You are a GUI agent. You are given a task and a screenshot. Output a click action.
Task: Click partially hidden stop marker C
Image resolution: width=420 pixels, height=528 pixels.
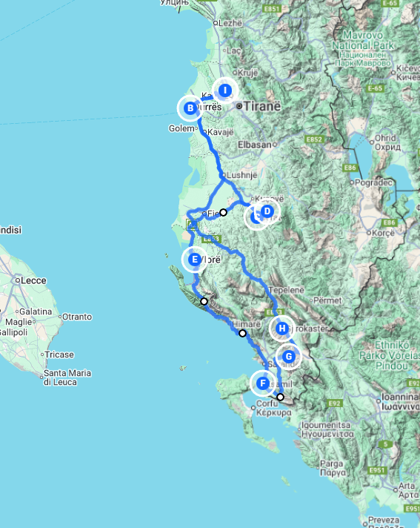pos(255,217)
